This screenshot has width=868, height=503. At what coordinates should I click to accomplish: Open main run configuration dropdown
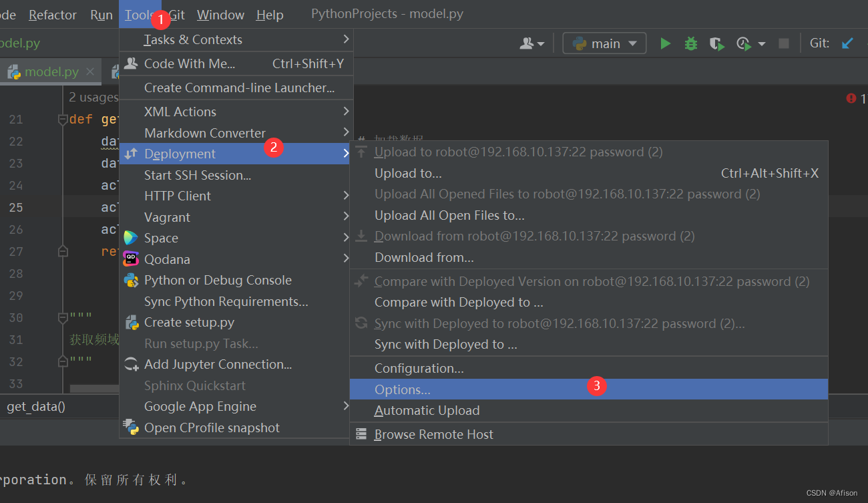[x=605, y=43]
